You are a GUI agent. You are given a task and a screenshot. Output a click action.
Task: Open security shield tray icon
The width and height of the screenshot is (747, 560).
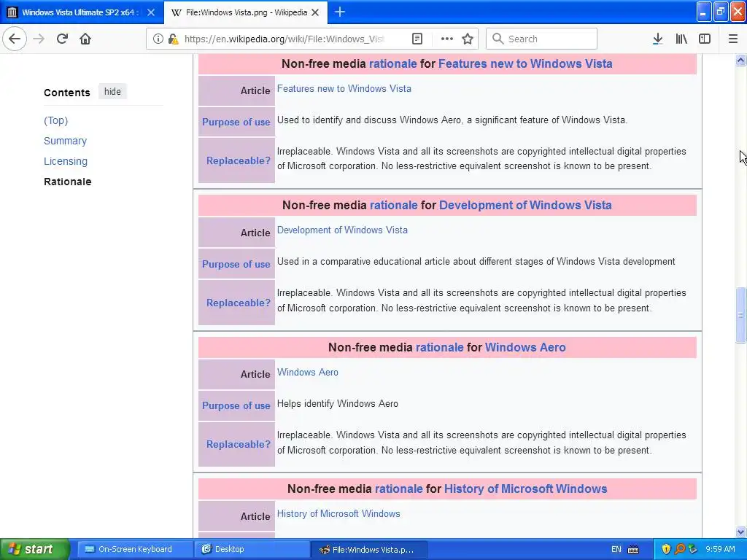point(666,549)
